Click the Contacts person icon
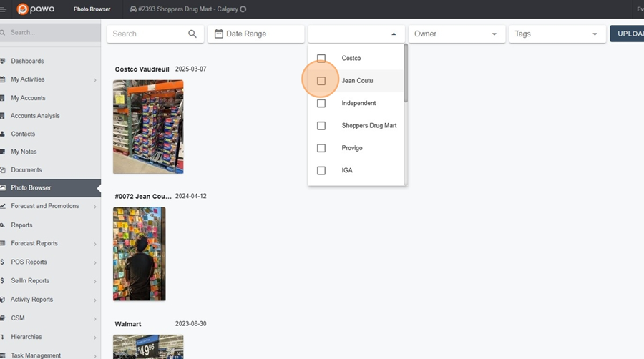The image size is (644, 359). (x=2, y=134)
